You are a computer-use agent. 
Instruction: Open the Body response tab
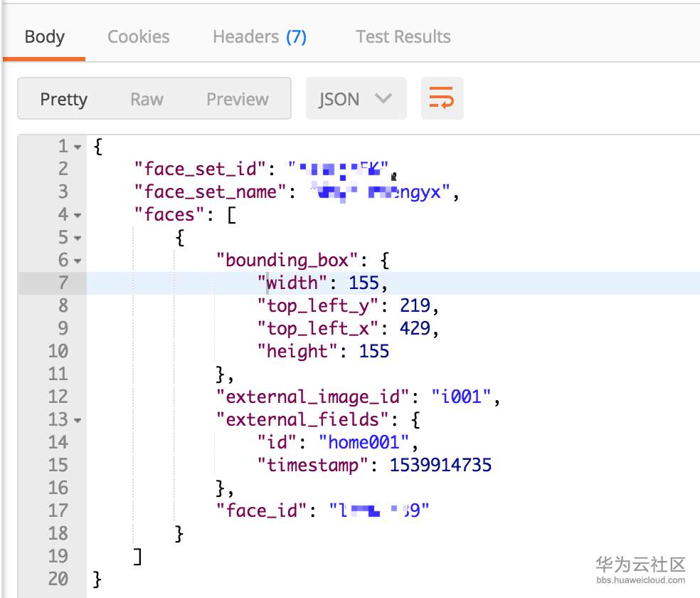click(x=45, y=37)
